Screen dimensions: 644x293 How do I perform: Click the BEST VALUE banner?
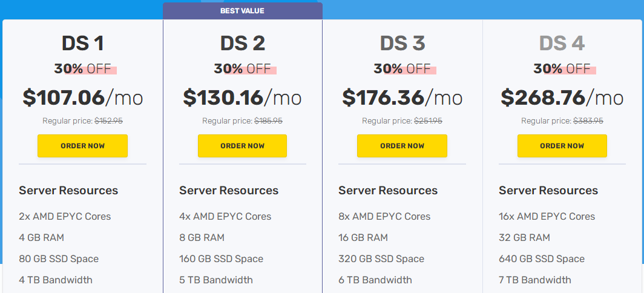tap(242, 11)
